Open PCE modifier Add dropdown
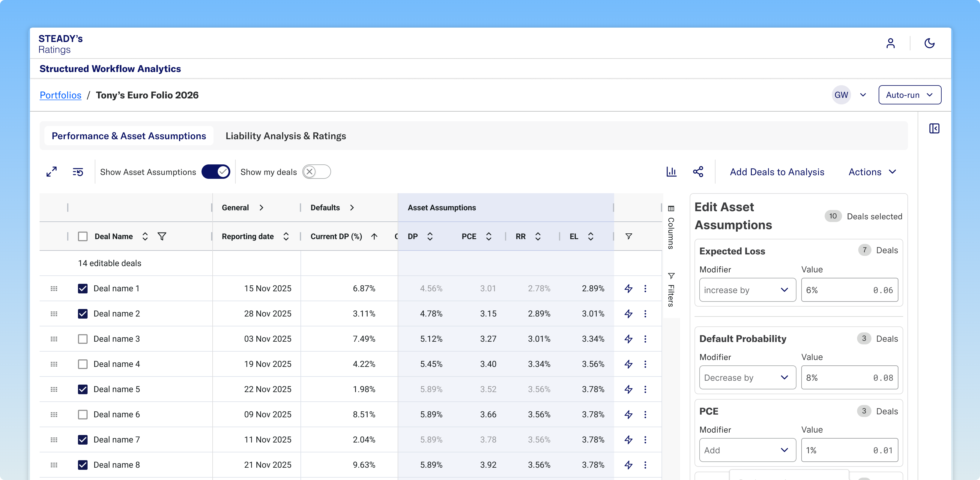The image size is (980, 480). tap(747, 450)
